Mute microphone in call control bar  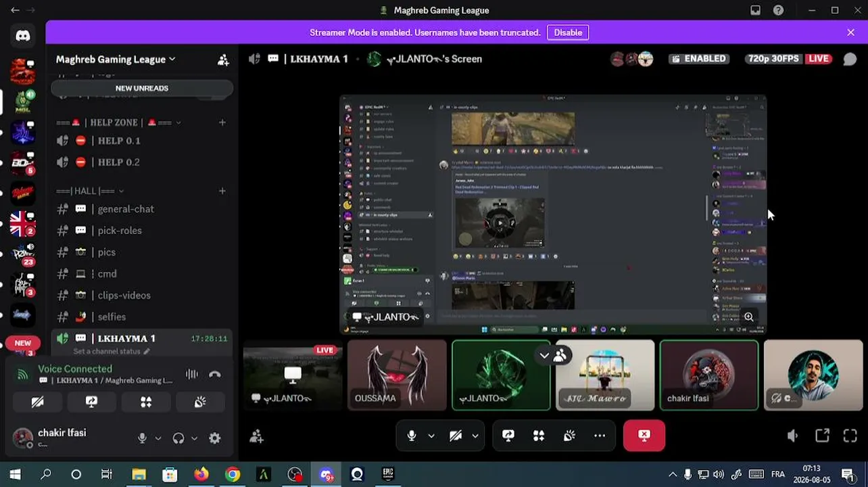pyautogui.click(x=411, y=436)
